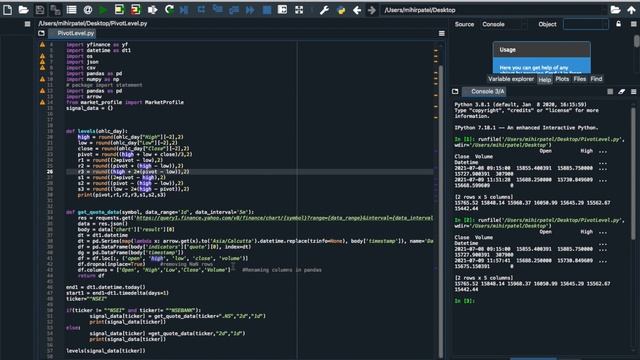Open the Help pane options menu
This screenshot has height=360, width=640.
[633, 24]
